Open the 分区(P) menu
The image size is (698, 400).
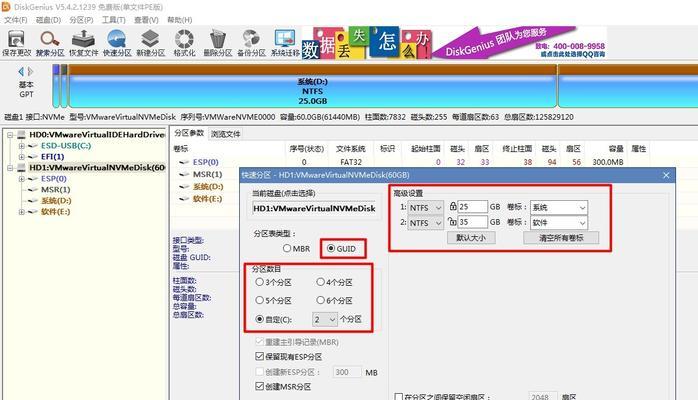tap(81, 20)
